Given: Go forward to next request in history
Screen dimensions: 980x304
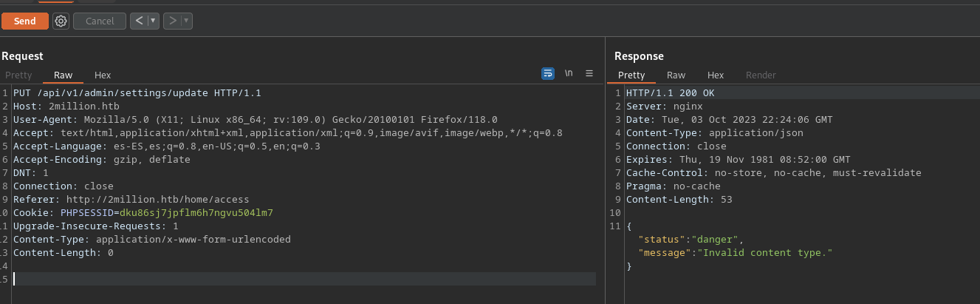Looking at the screenshot, I should click(x=173, y=21).
